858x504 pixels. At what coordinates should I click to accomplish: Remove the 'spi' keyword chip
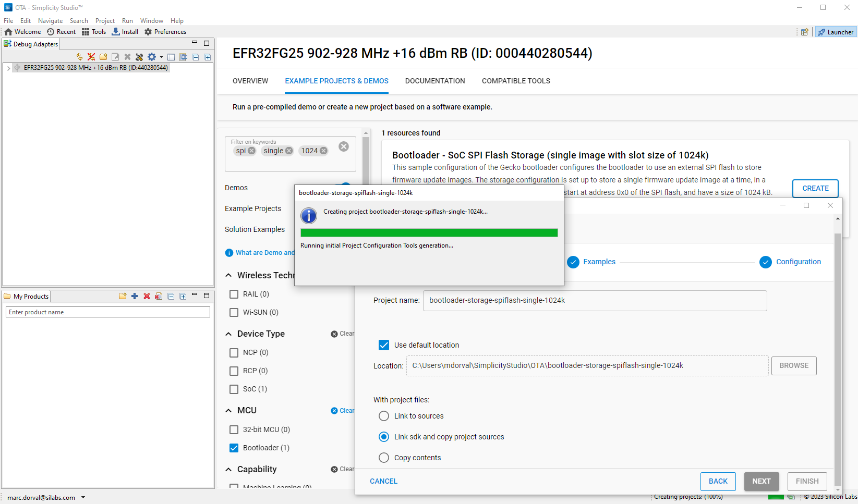click(252, 151)
